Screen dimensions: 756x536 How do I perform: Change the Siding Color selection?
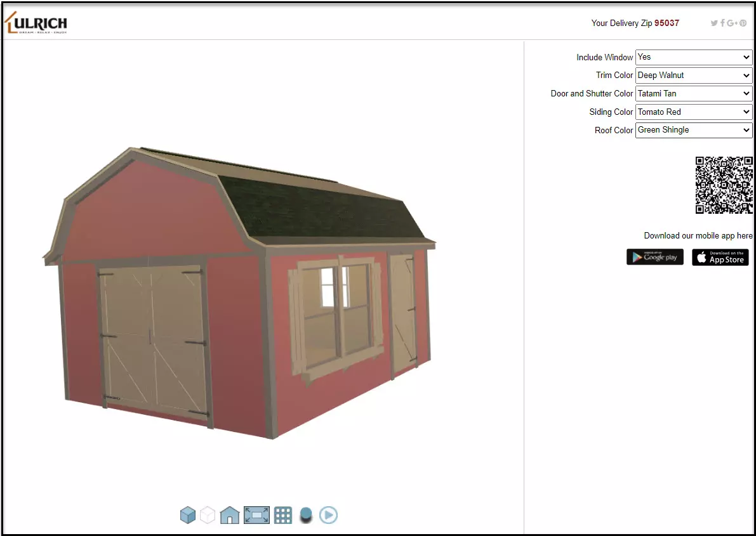pyautogui.click(x=693, y=112)
